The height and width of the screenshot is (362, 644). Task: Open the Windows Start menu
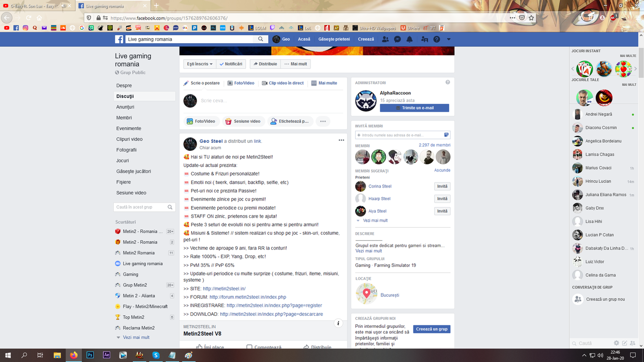[x=8, y=355]
